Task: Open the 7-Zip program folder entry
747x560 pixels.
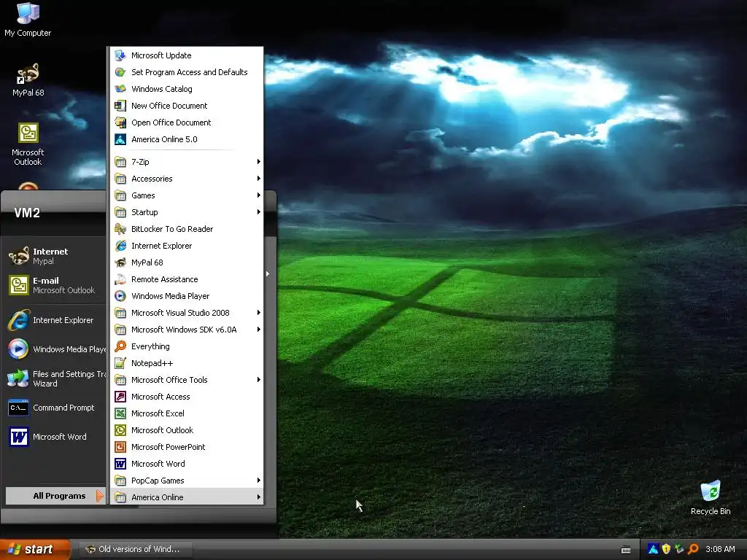Action: pos(187,162)
